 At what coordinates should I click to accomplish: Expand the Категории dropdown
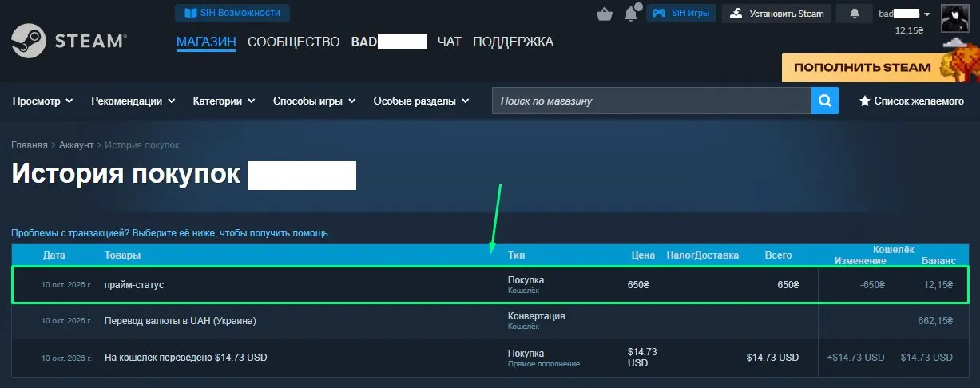(x=224, y=101)
